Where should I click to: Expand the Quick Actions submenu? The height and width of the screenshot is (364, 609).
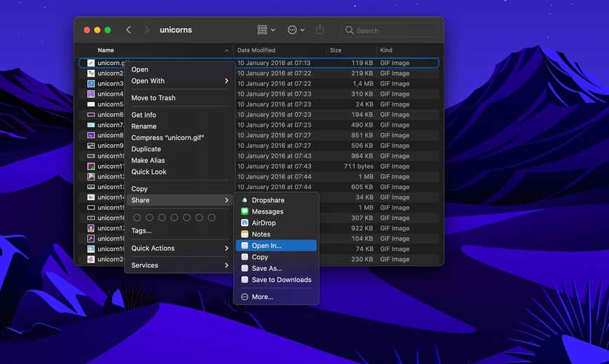pos(180,248)
